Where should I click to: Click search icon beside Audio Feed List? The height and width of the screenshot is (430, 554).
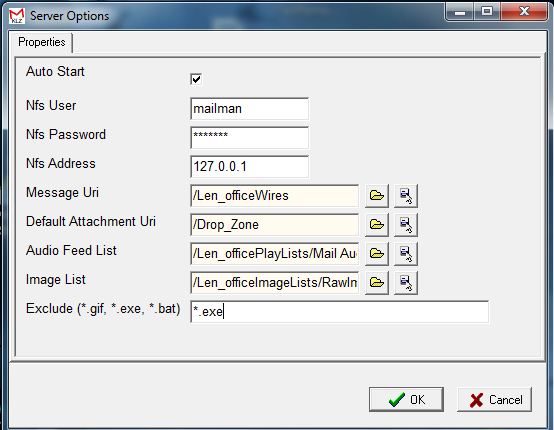point(406,253)
